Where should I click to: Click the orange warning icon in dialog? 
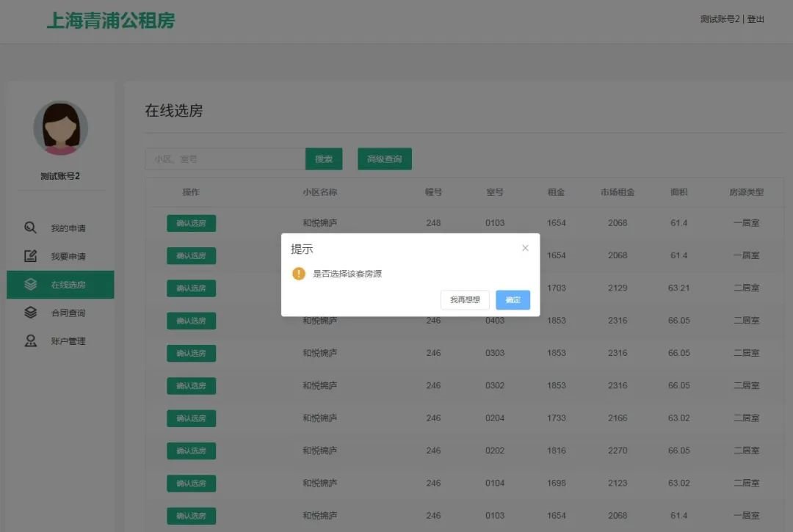click(x=299, y=274)
